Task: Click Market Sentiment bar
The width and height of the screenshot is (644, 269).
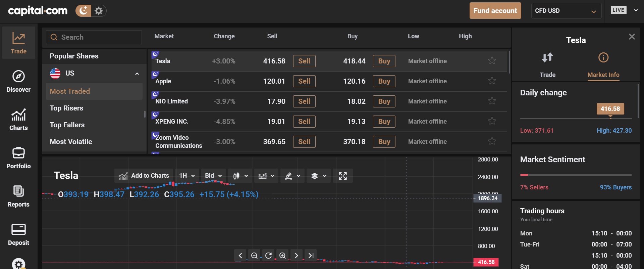Action: click(576, 175)
